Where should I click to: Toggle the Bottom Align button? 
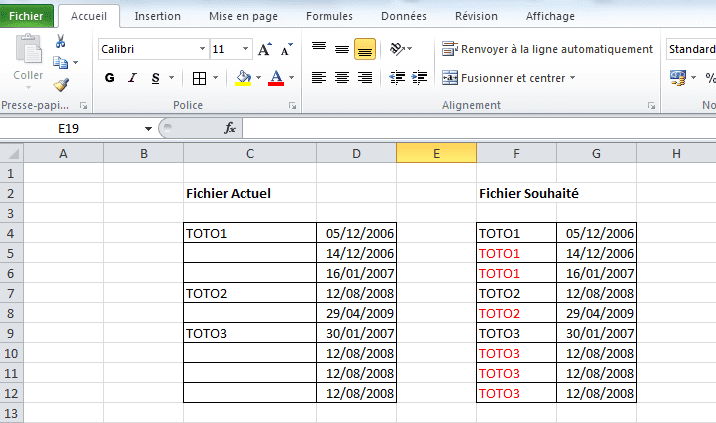364,49
